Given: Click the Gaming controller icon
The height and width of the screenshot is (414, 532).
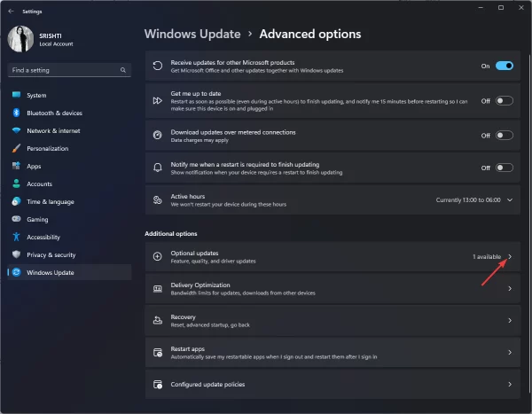Looking at the screenshot, I should click(x=16, y=219).
